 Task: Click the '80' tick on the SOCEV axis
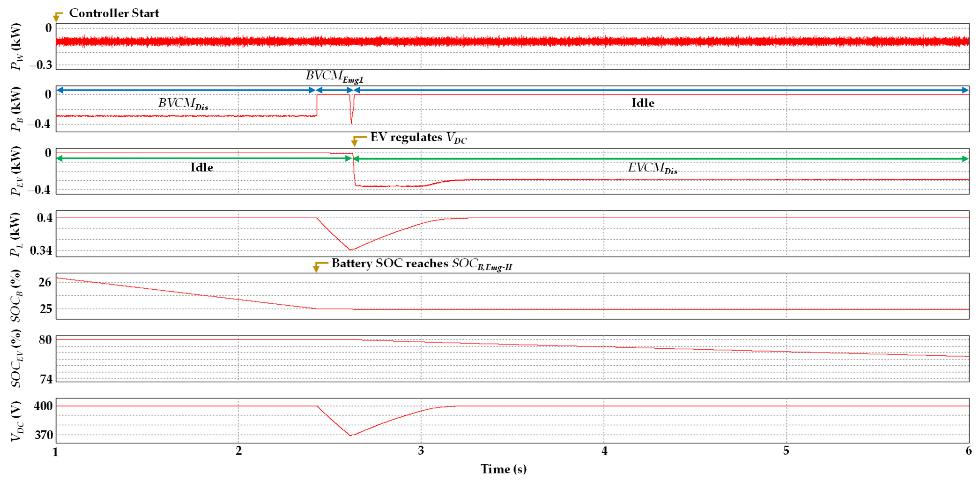tap(45, 340)
